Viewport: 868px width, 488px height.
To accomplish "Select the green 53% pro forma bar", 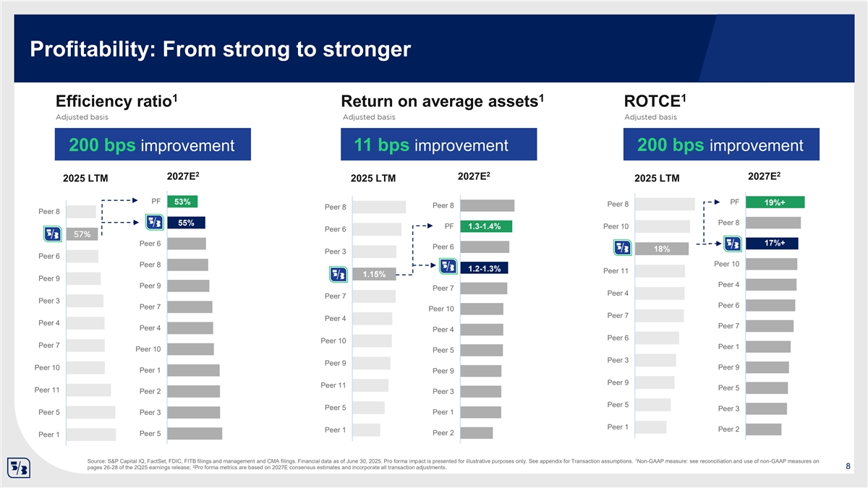I will [x=182, y=201].
